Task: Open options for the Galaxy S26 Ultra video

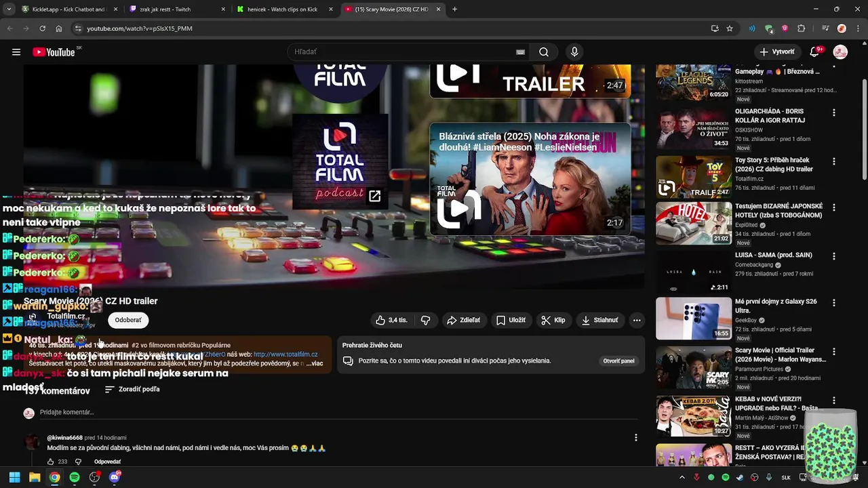Action: coord(834,302)
